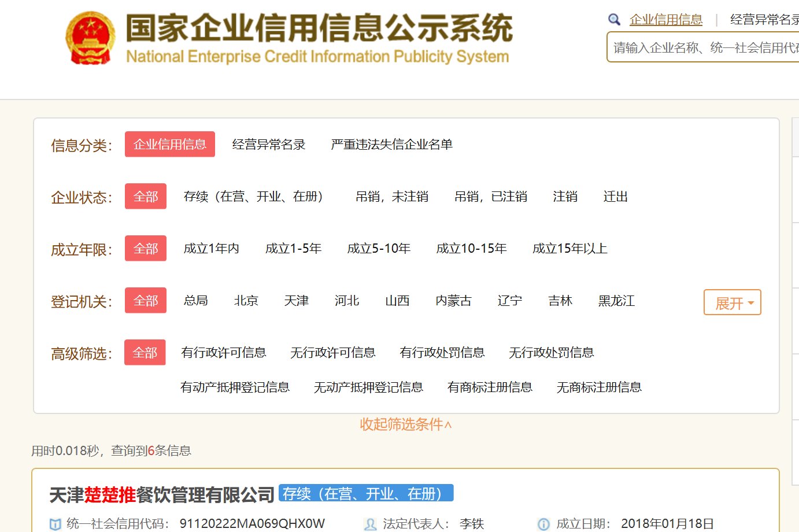The height and width of the screenshot is (532, 799).
Task: Click the info circle icon beside 成立日期
Action: [543, 524]
